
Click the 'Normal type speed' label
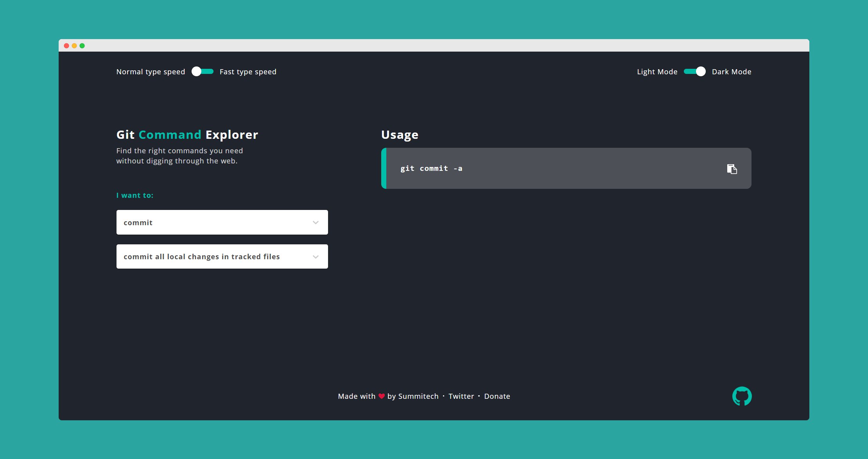[x=151, y=72]
